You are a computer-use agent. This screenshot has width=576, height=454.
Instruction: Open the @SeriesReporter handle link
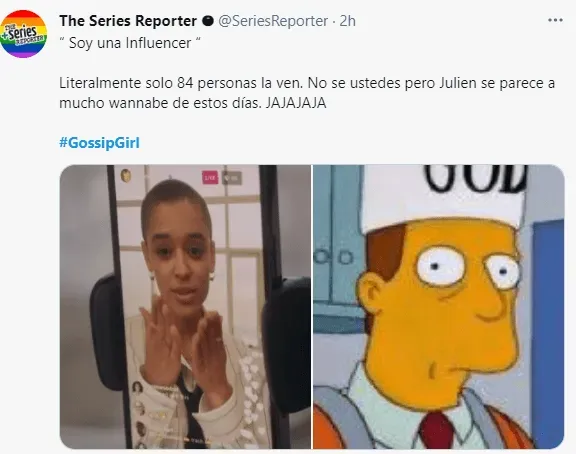pyautogui.click(x=273, y=21)
